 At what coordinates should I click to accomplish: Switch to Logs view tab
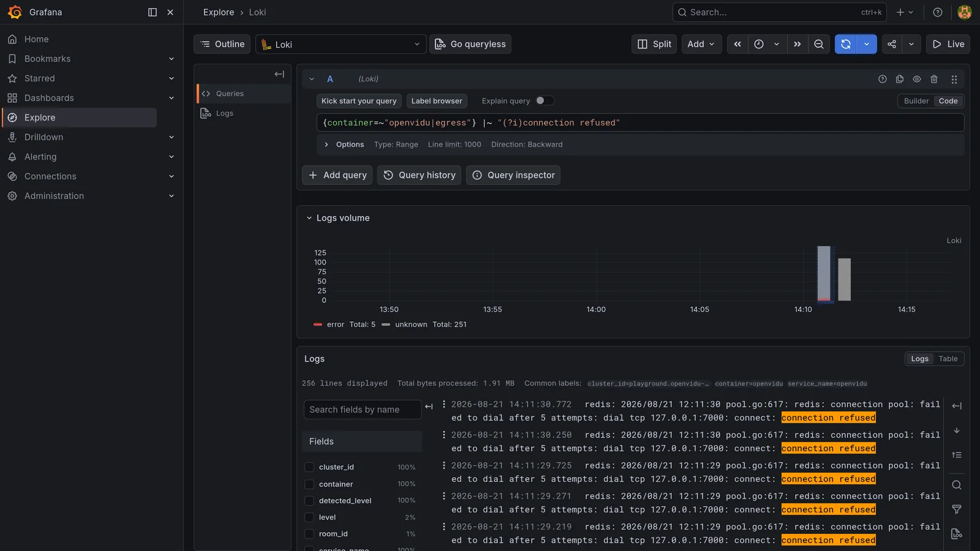919,359
